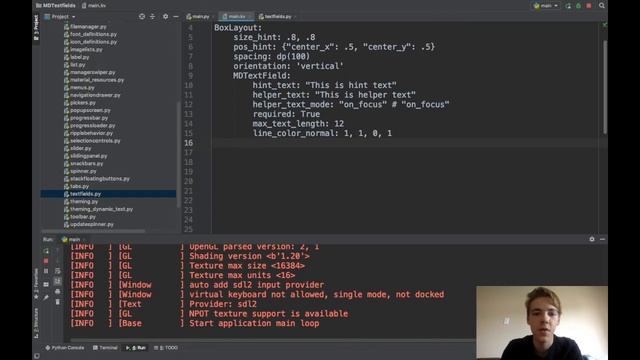
Task: Open the TODO tool window
Action: pos(166,348)
